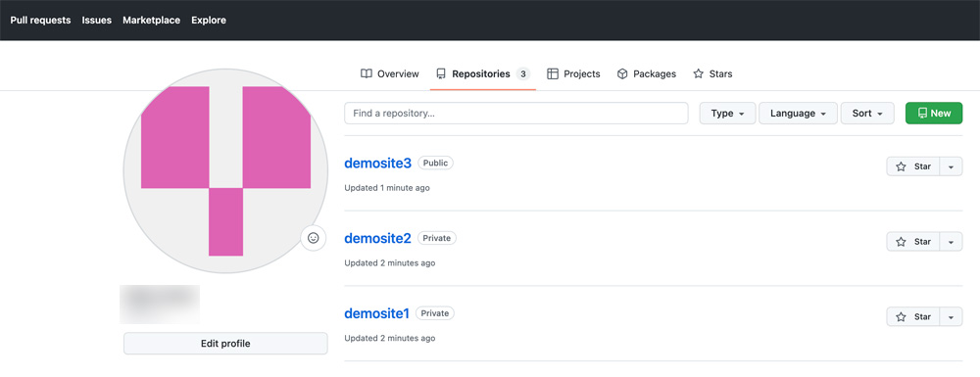The image size is (980, 377).
Task: Switch to the Projects tab
Action: (573, 74)
